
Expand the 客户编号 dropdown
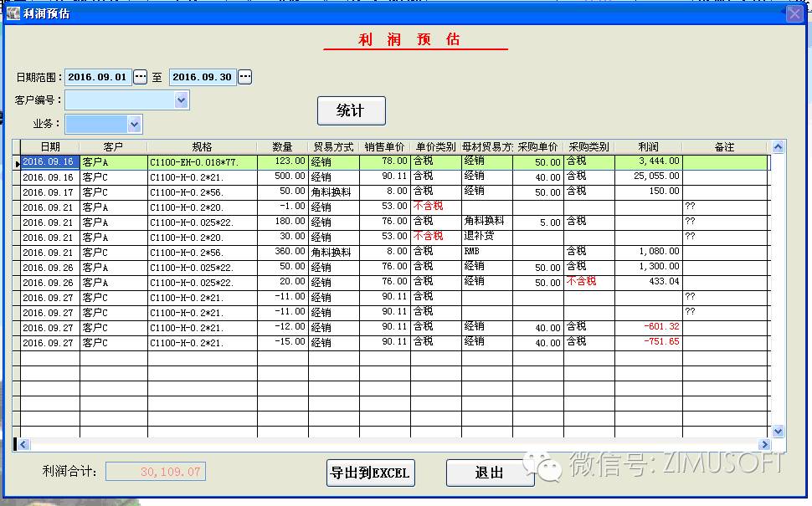tap(182, 100)
